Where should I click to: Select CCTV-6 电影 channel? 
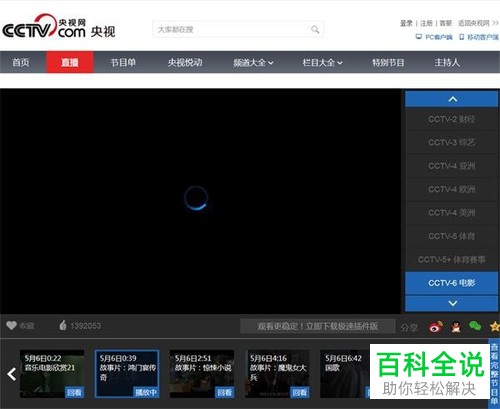pyautogui.click(x=452, y=283)
